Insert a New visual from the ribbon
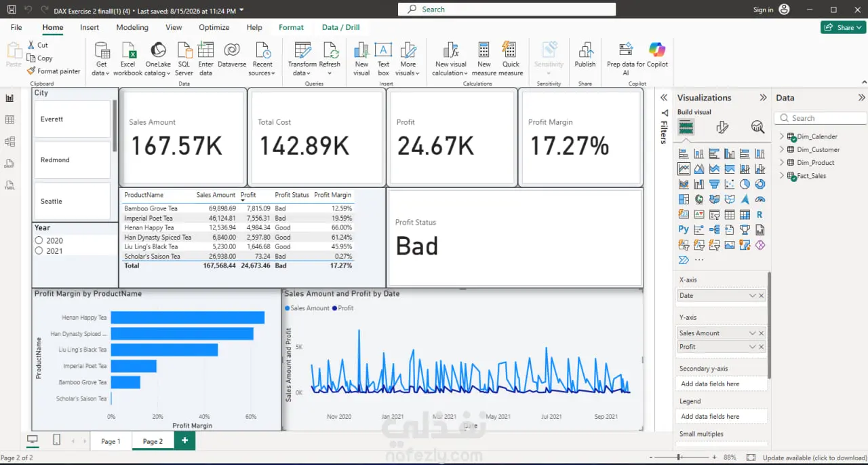 (x=361, y=58)
